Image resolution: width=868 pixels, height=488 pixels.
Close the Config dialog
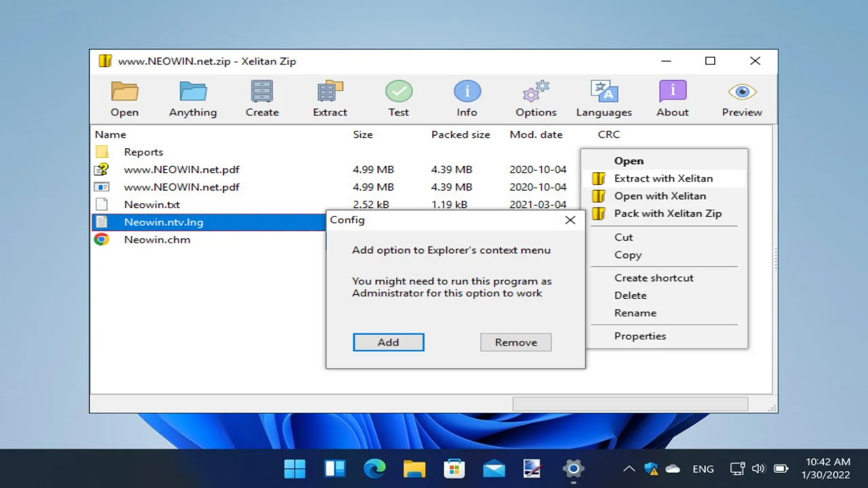click(x=570, y=220)
